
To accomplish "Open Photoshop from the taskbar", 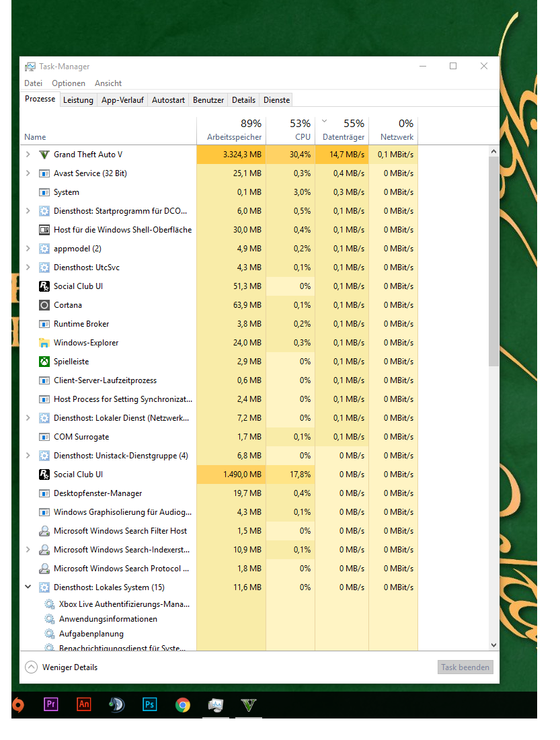I will point(150,704).
